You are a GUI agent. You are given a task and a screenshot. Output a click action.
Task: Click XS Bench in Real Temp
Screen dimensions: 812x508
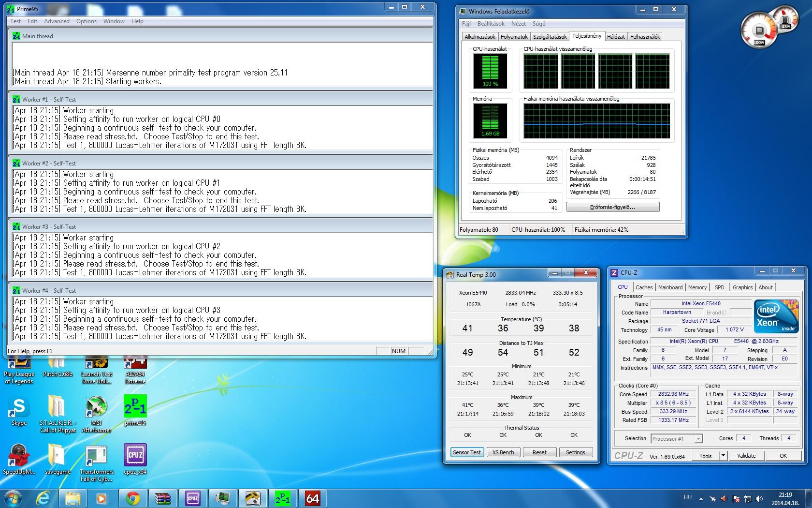[x=503, y=452]
